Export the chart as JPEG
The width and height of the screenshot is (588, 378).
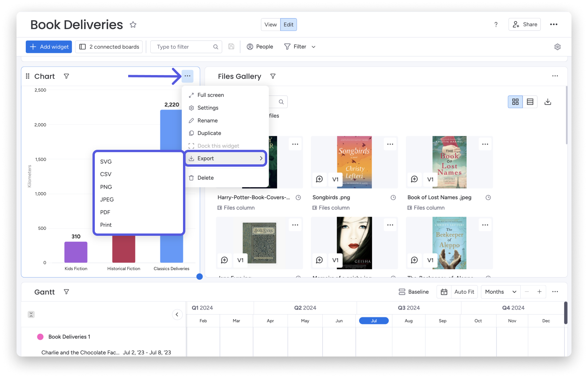tap(139, 200)
